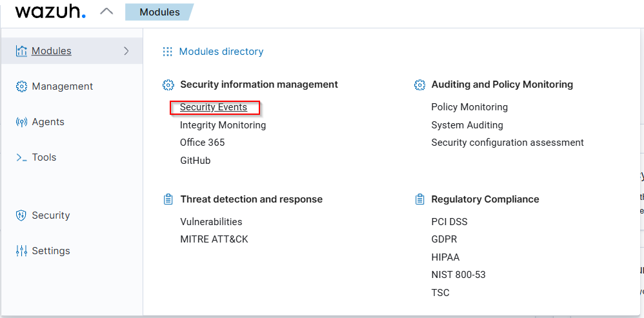644x318 pixels.
Task: Open the Modules directory link
Action: pyautogui.click(x=221, y=52)
